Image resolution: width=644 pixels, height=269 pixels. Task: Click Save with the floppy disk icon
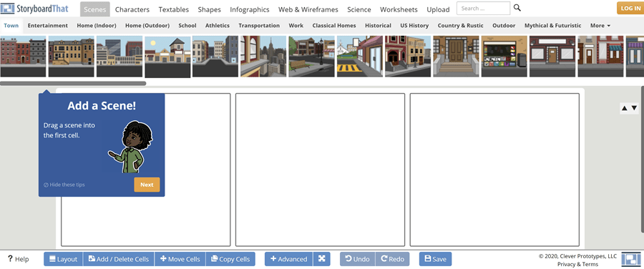pyautogui.click(x=435, y=259)
